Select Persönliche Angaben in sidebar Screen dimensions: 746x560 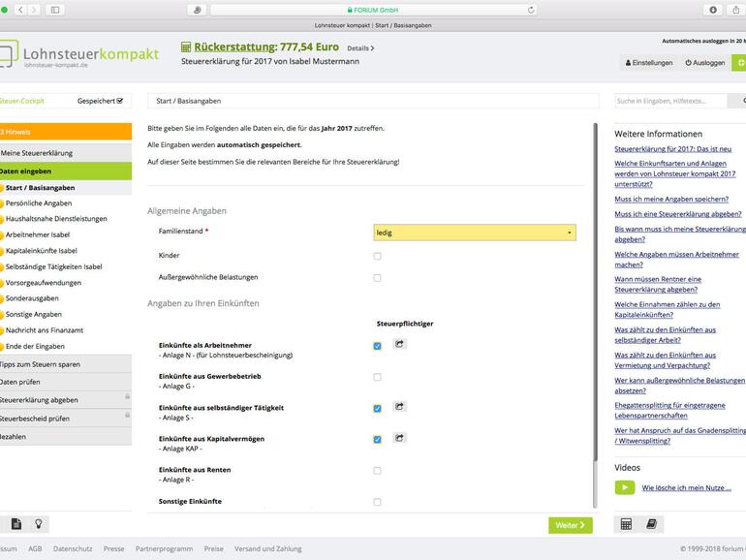pos(39,203)
